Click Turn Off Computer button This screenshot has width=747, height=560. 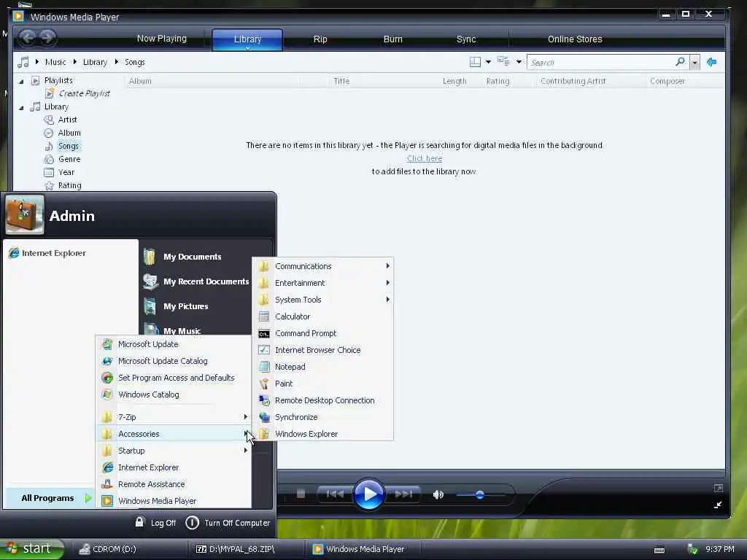228,522
